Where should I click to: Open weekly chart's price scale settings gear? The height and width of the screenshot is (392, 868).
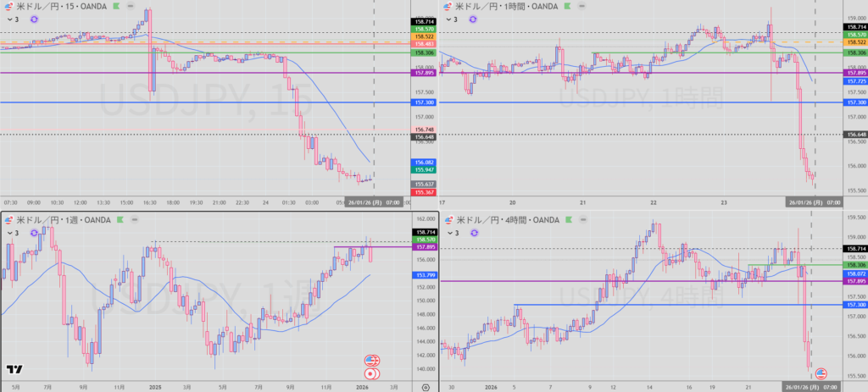coord(425,386)
